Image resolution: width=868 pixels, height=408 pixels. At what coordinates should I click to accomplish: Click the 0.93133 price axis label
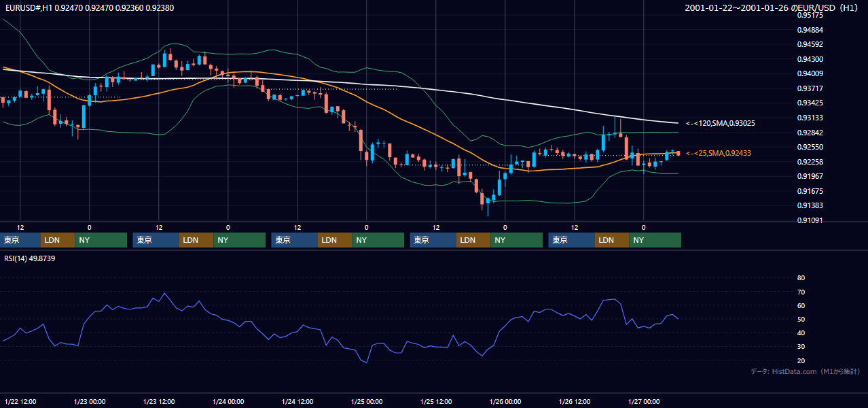[810, 118]
